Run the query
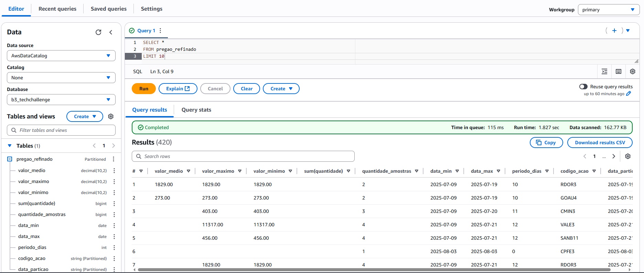 point(144,89)
